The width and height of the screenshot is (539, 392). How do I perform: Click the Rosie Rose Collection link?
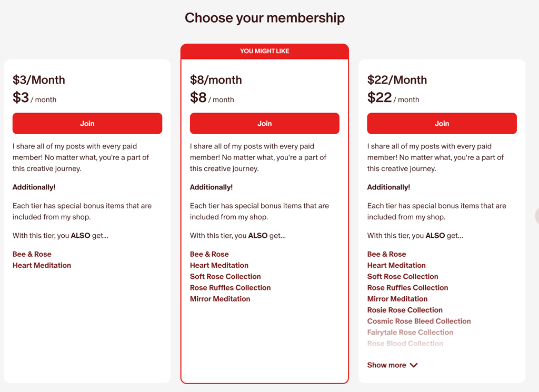(405, 310)
